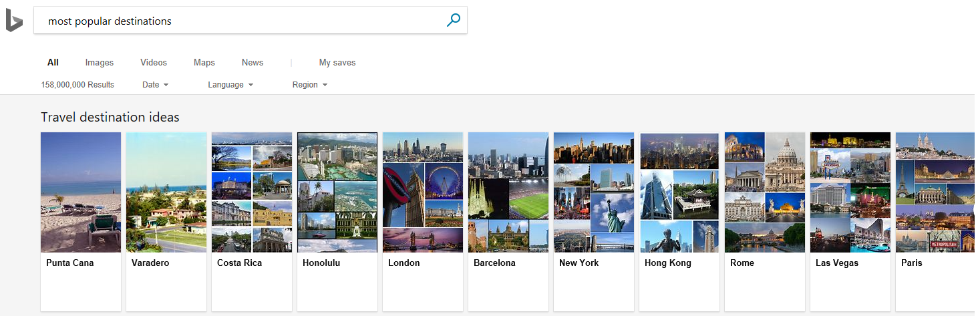Screen dimensions: 980x316
Task: Switch to the Images tab
Action: coord(100,63)
